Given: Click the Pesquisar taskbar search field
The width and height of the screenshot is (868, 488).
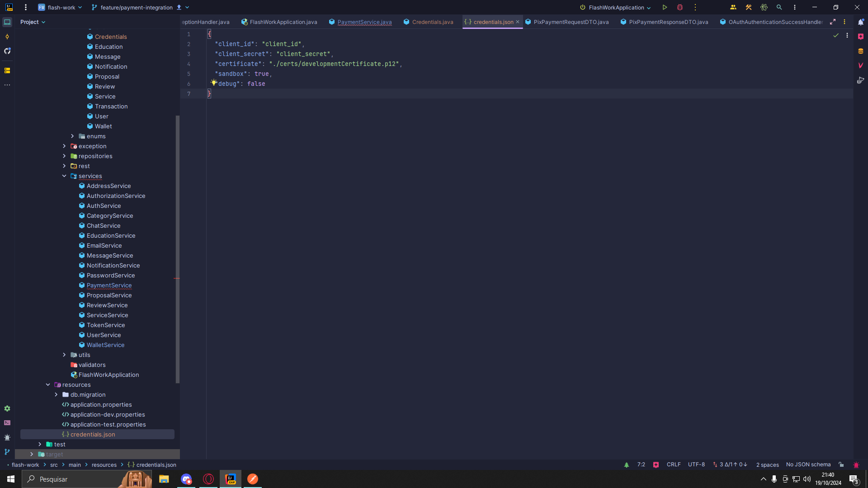Looking at the screenshot, I should coord(87,479).
